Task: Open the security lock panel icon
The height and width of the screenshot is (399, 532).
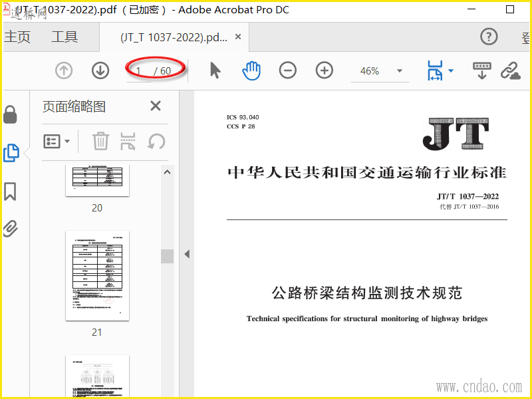Action: [10, 114]
